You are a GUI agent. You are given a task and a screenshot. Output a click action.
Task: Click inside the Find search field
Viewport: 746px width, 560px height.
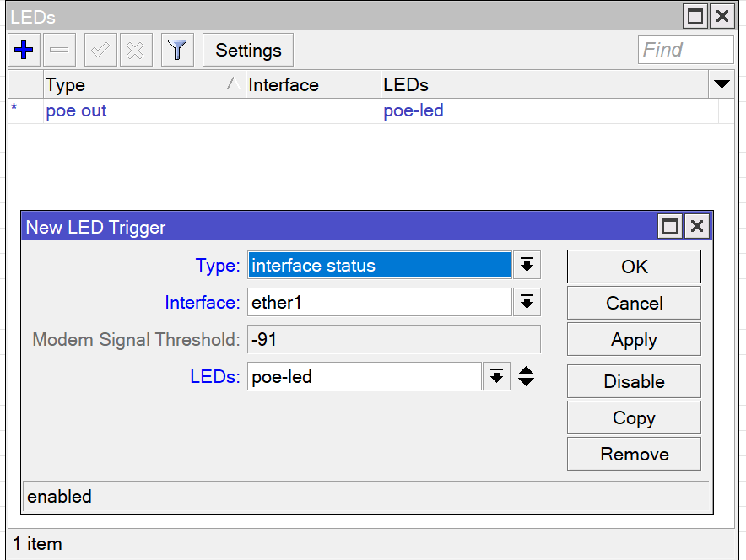pyautogui.click(x=685, y=50)
